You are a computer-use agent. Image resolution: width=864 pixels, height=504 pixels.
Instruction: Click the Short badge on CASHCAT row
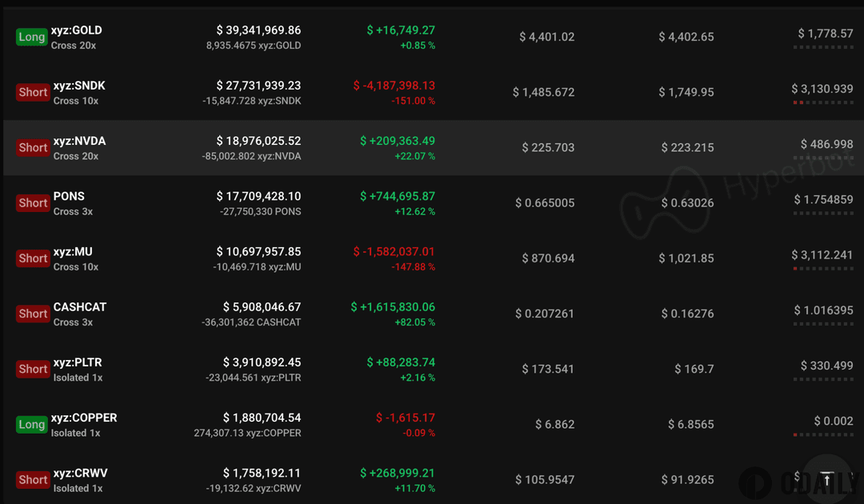(x=33, y=314)
